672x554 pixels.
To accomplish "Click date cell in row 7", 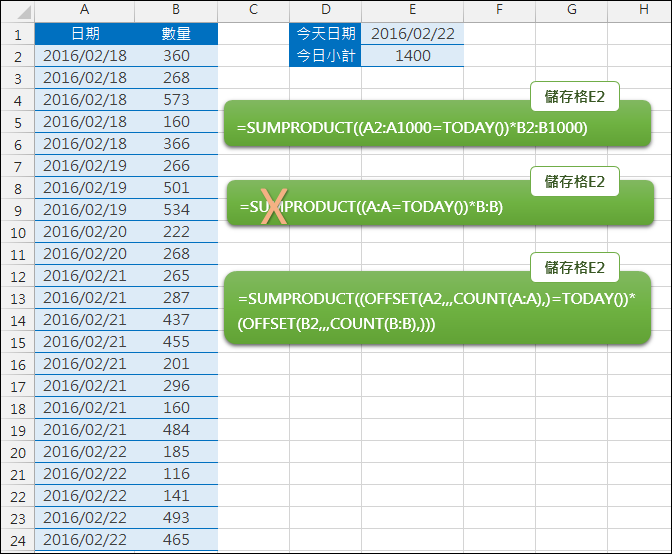I will [85, 166].
